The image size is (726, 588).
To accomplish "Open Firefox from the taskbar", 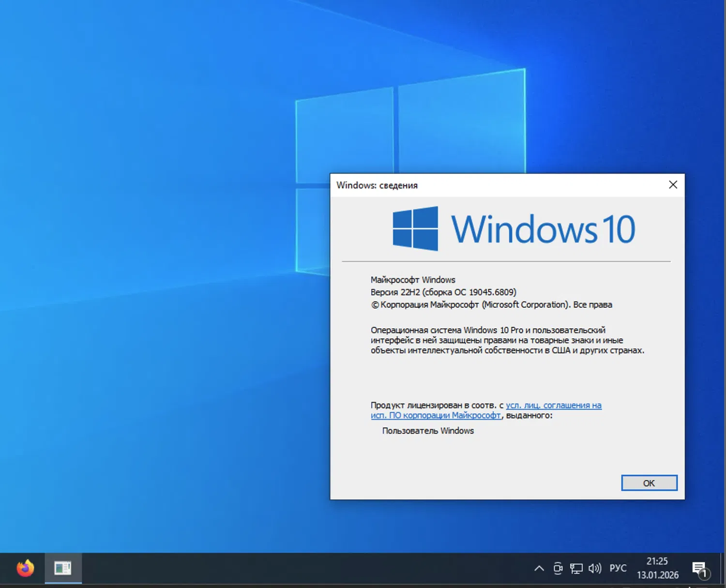I will click(25, 569).
